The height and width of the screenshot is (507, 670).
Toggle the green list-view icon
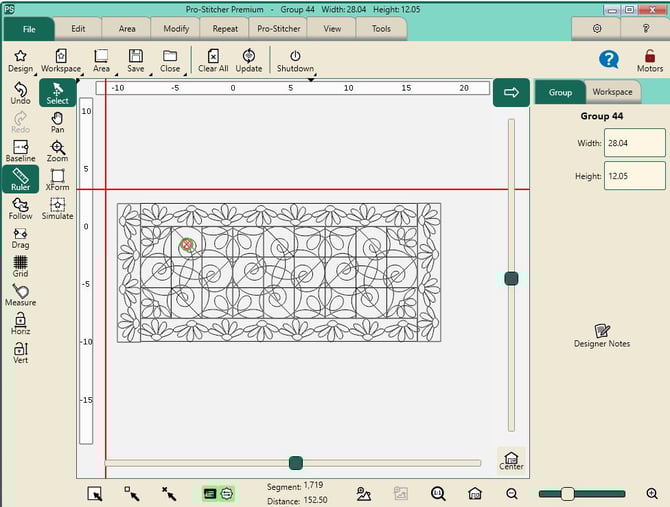point(209,494)
